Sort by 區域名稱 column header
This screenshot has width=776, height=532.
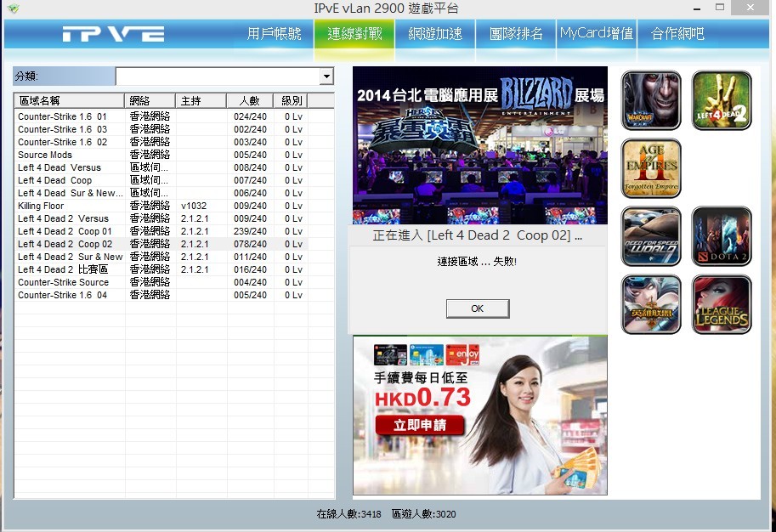[69, 101]
